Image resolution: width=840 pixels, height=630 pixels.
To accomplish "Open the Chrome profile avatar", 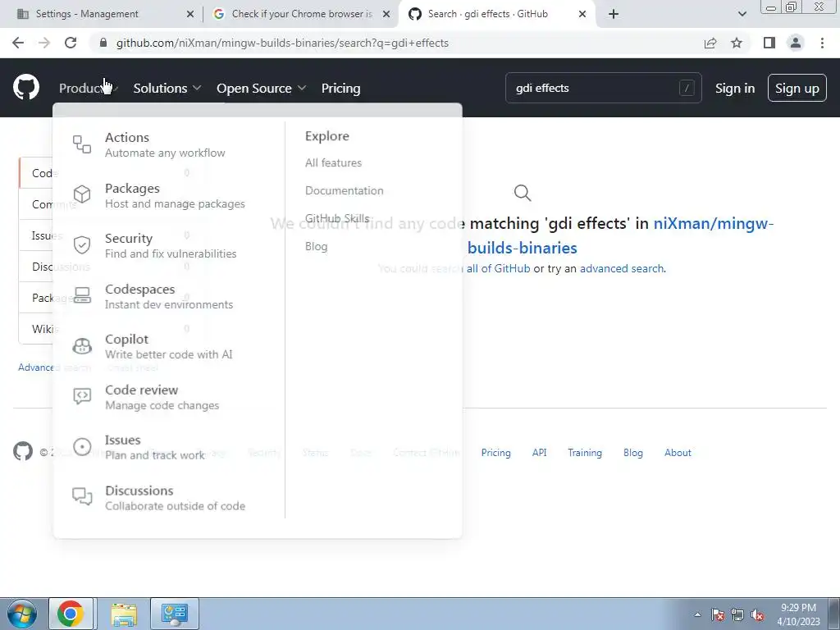I will click(x=796, y=43).
